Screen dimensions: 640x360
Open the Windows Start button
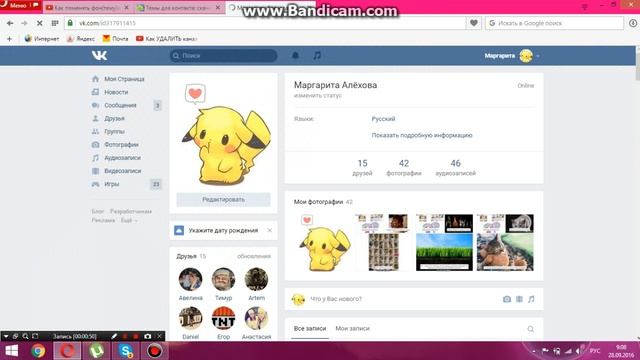coord(11,351)
